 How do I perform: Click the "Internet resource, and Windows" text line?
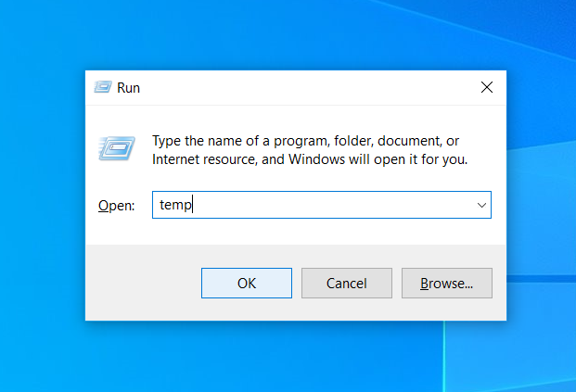coord(310,159)
